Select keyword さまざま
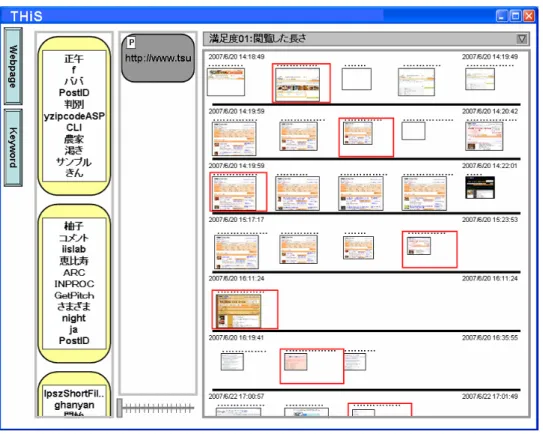Image resolution: width=543 pixels, height=434 pixels. coord(74,307)
